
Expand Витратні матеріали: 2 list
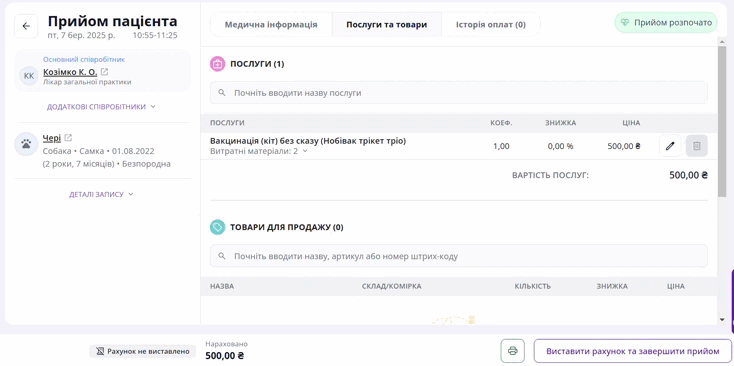259,151
